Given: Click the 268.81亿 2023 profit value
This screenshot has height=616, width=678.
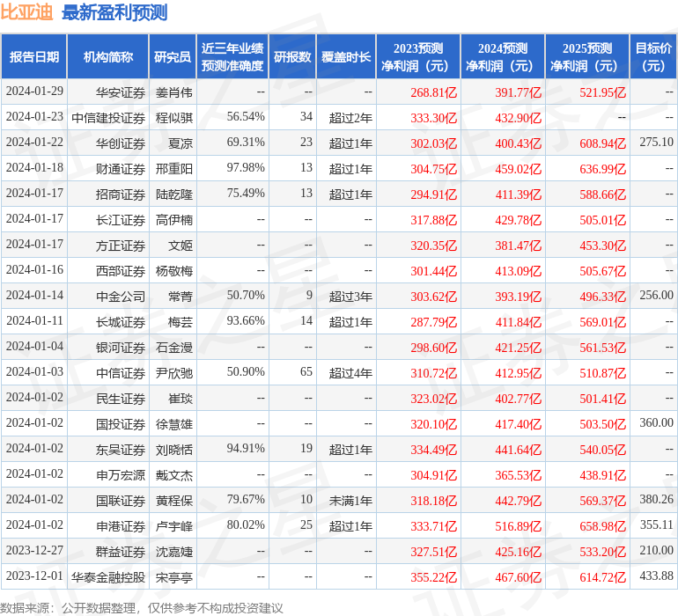Looking at the screenshot, I should point(434,92).
